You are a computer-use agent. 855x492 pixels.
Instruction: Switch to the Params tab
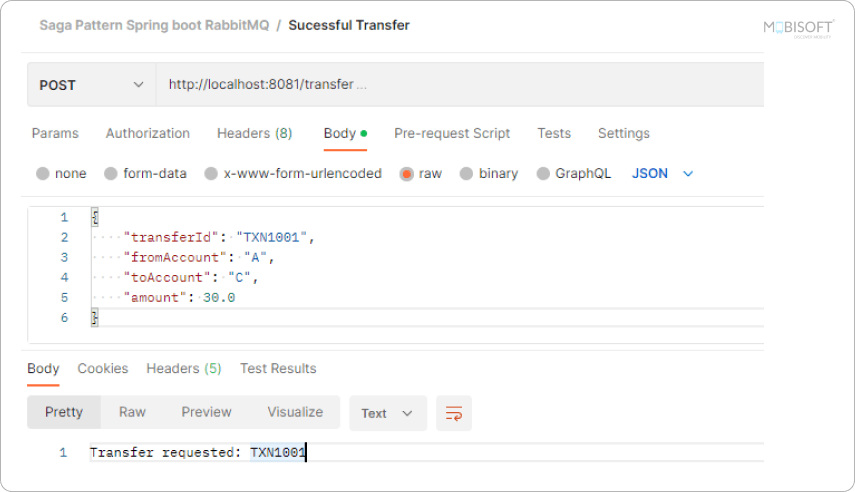coord(55,134)
